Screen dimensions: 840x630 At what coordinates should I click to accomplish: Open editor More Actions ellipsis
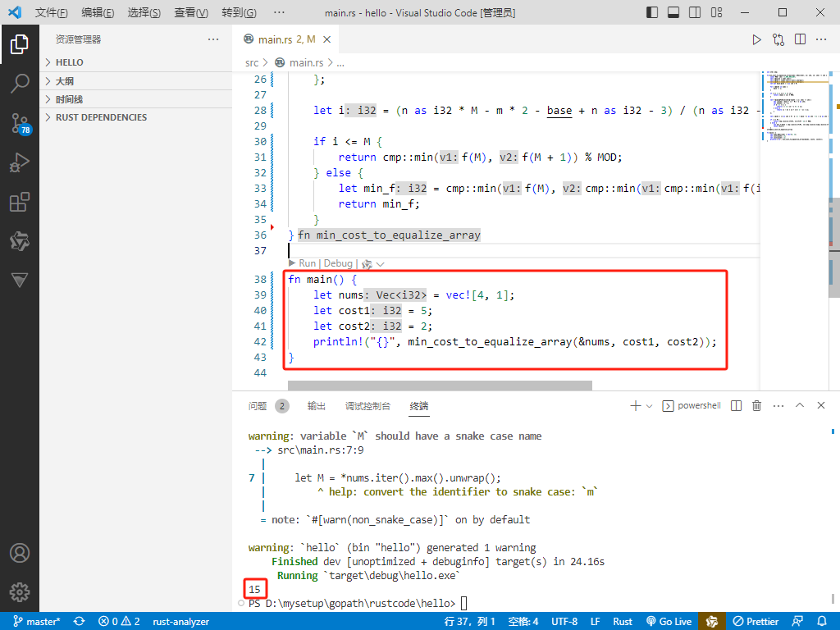(x=821, y=39)
